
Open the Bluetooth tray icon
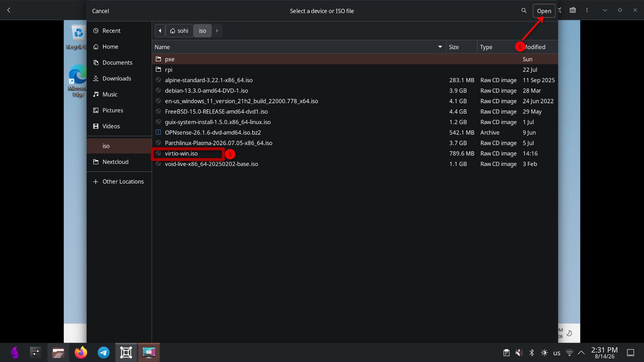tap(532, 353)
